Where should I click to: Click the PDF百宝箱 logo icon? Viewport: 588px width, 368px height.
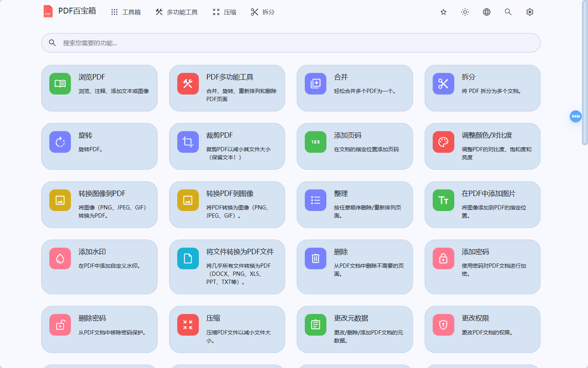[48, 11]
